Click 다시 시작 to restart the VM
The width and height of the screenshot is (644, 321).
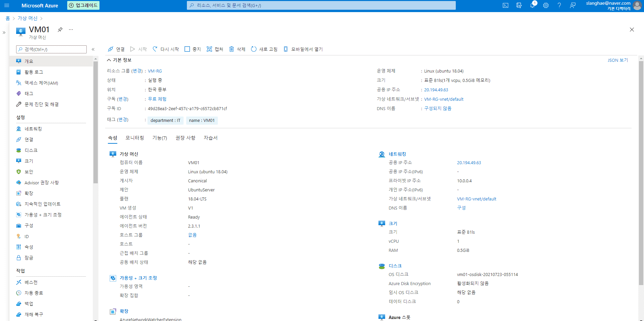pyautogui.click(x=166, y=49)
